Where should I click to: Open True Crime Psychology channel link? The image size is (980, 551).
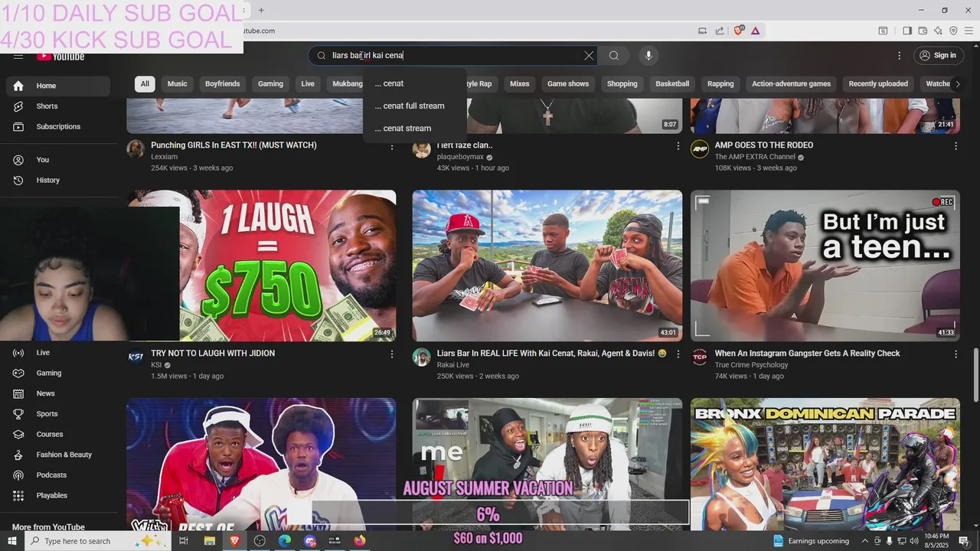(x=751, y=365)
